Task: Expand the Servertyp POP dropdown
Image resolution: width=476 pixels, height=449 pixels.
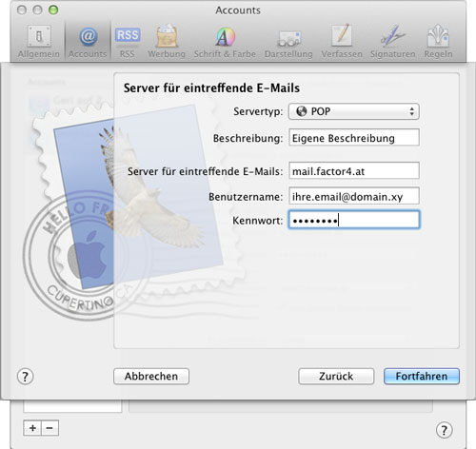Action: 354,111
